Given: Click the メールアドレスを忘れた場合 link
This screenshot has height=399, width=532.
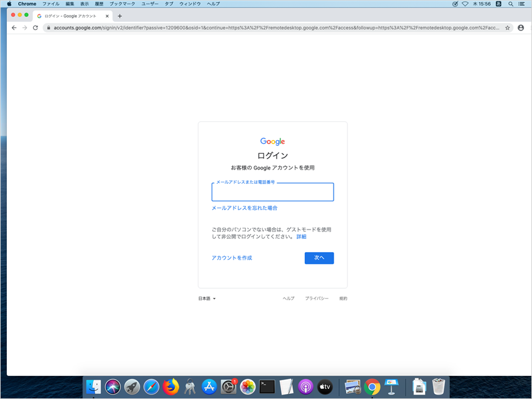Looking at the screenshot, I should pyautogui.click(x=245, y=208).
